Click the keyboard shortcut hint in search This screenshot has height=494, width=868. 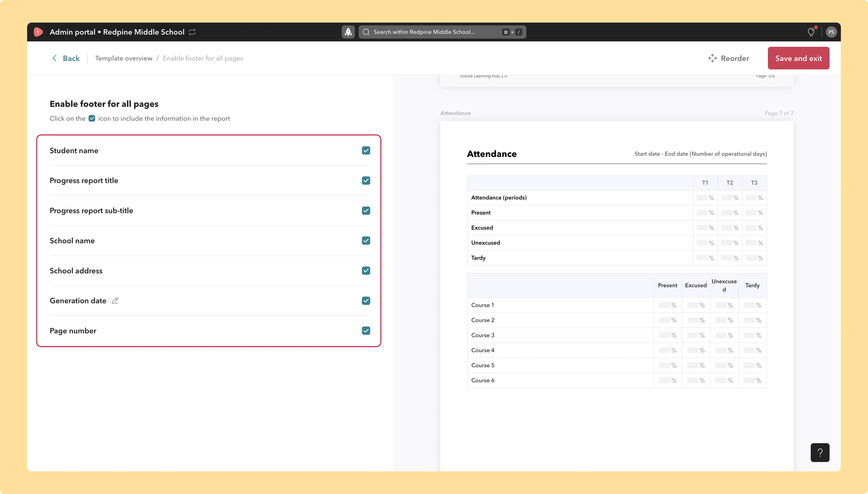[x=512, y=32]
